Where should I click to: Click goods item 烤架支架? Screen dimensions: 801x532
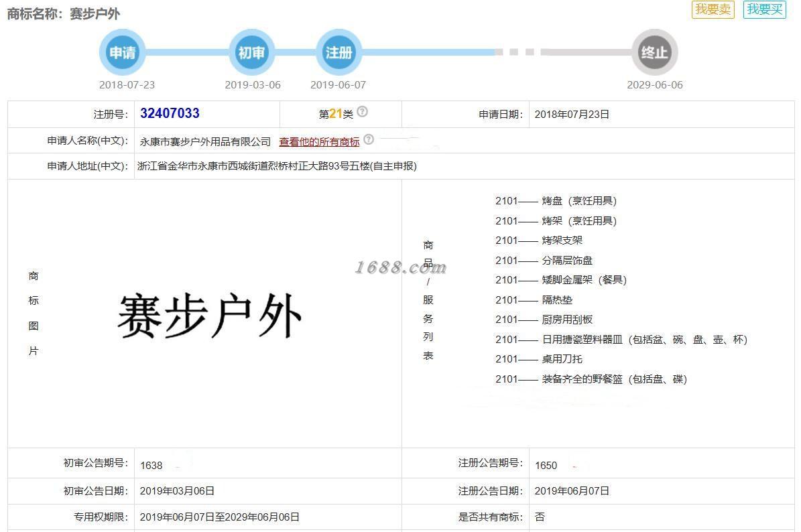pyautogui.click(x=562, y=241)
